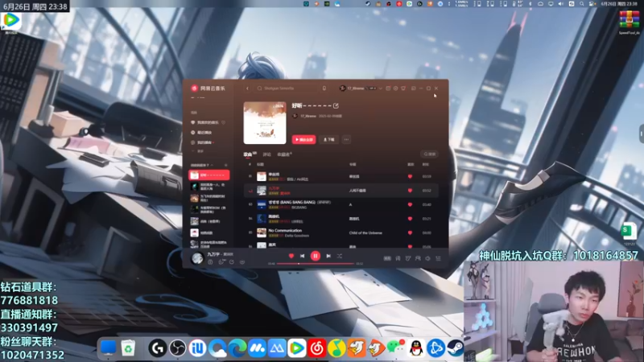Open the green spreadsheet file on the desktop
The width and height of the screenshot is (644, 362).
pos(629,232)
